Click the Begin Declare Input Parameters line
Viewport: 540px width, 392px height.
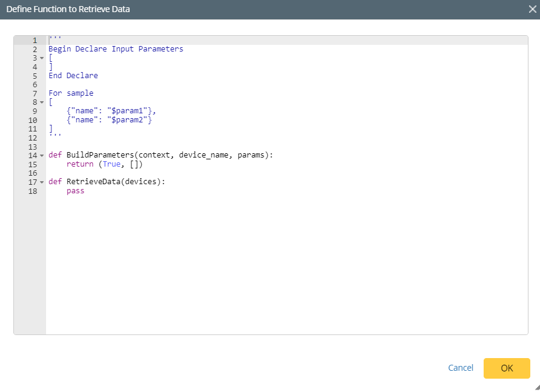(x=115, y=49)
